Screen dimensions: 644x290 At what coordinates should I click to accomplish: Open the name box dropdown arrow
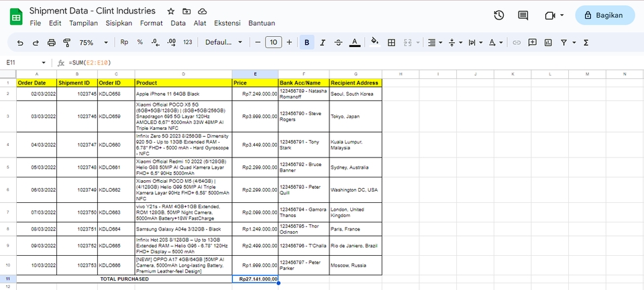pyautogui.click(x=44, y=63)
